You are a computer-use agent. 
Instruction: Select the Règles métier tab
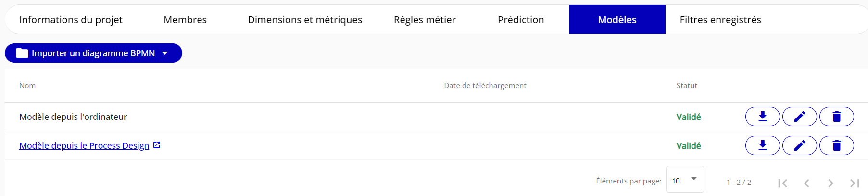(x=425, y=20)
